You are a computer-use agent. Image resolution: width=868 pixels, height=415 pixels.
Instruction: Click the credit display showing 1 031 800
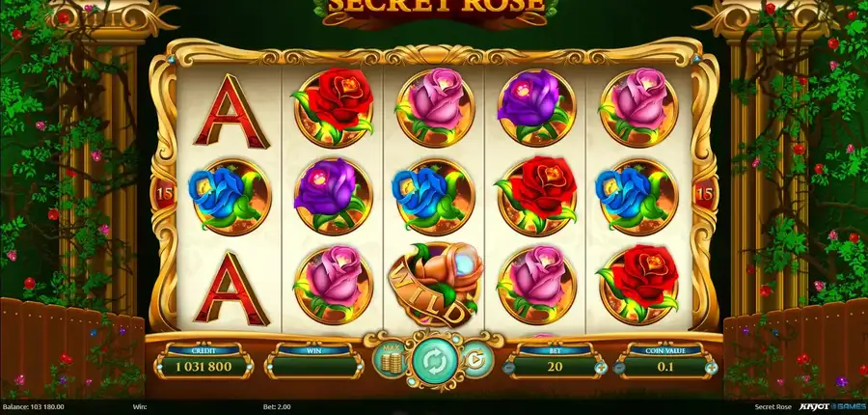tap(203, 367)
